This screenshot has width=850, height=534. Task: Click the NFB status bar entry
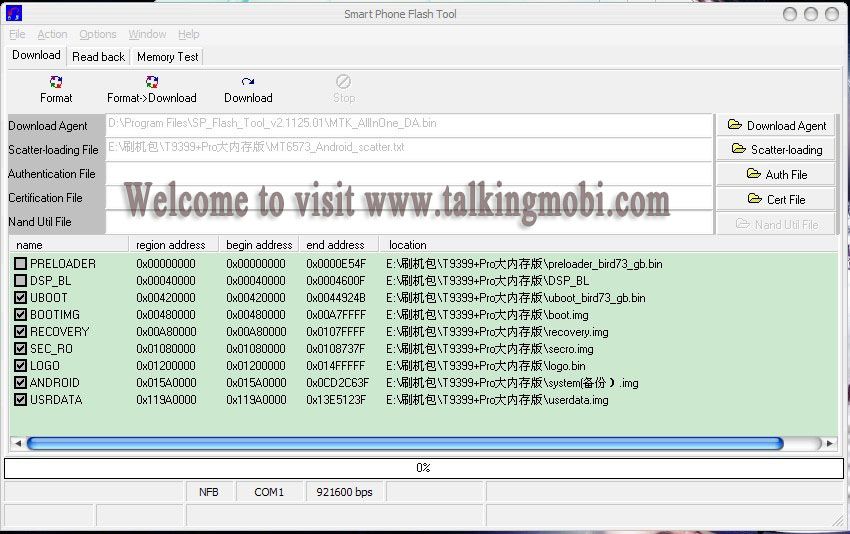[209, 492]
